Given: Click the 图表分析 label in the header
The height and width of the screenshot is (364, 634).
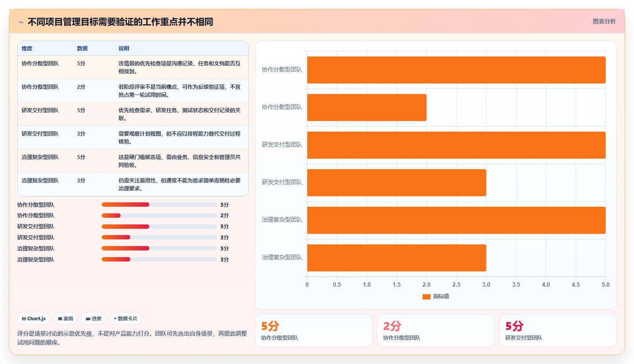Looking at the screenshot, I should (604, 21).
